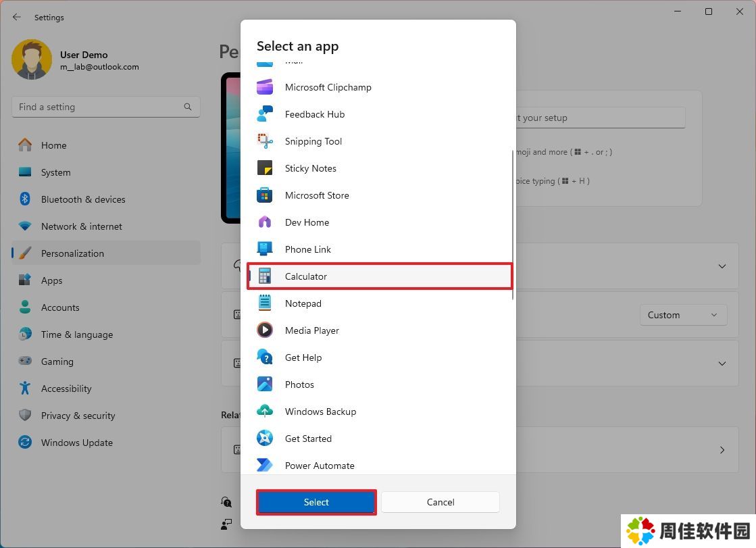Click the Find a setting search box
This screenshot has height=548, width=756.
click(106, 107)
